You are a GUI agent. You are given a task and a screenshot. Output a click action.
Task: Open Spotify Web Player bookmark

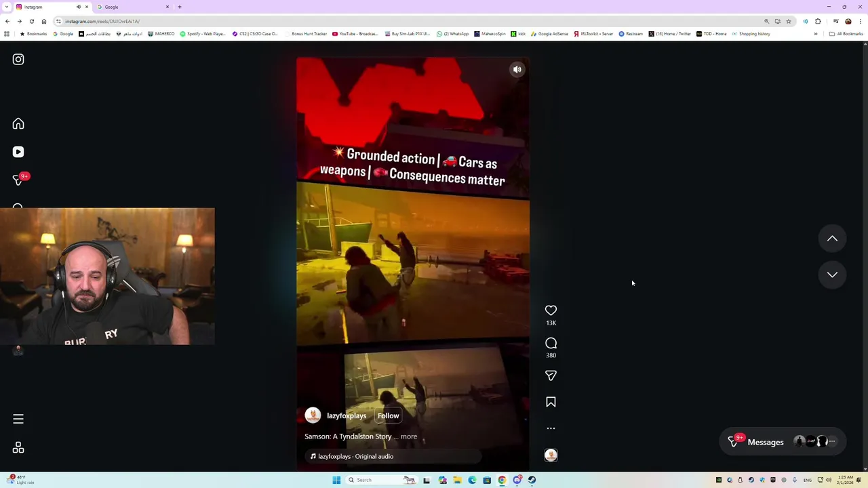pos(203,34)
